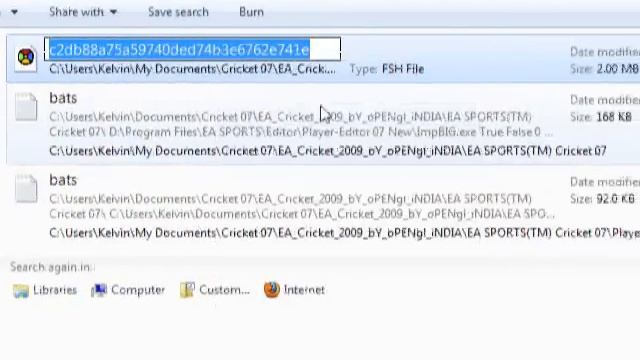
Task: Click the FSH File type label
Action: tap(402, 69)
